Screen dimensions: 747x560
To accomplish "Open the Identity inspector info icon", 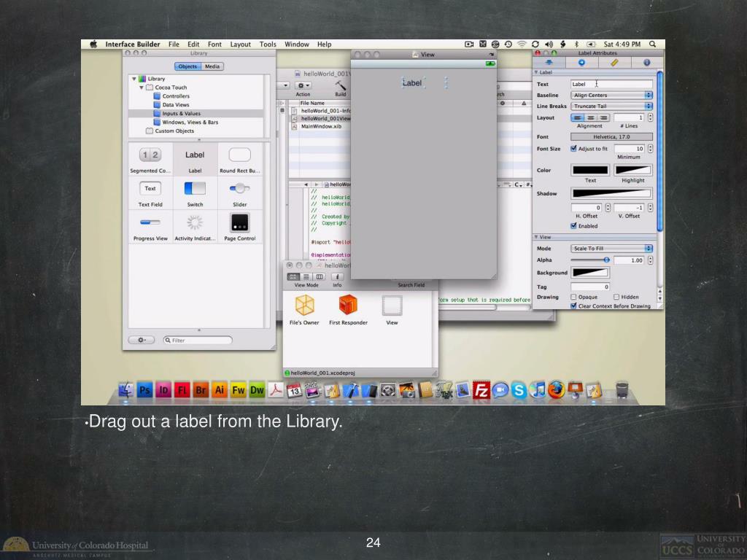I will point(646,63).
